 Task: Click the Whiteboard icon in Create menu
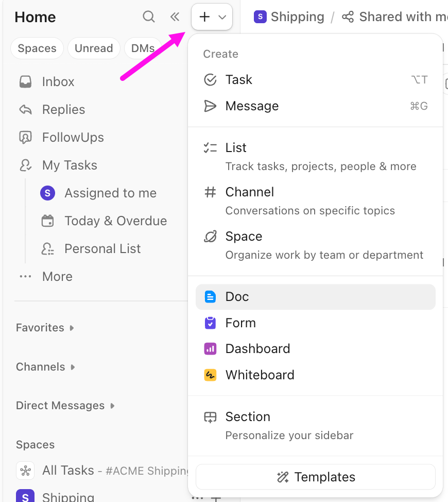210,375
